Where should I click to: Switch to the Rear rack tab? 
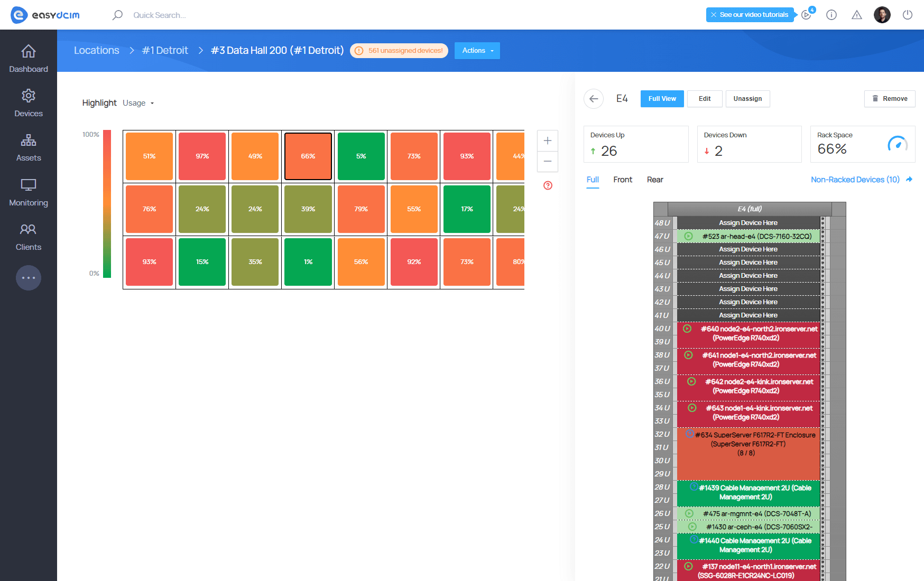(655, 180)
